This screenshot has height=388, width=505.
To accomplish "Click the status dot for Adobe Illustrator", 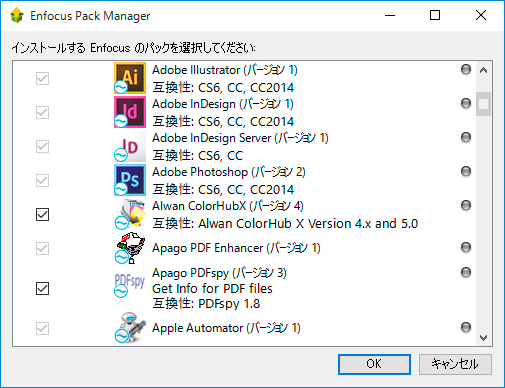I will pyautogui.click(x=466, y=69).
